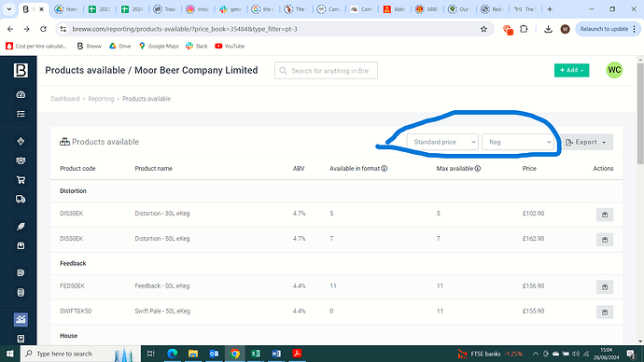Open the Standard price dropdown
644x362 pixels.
click(x=442, y=142)
